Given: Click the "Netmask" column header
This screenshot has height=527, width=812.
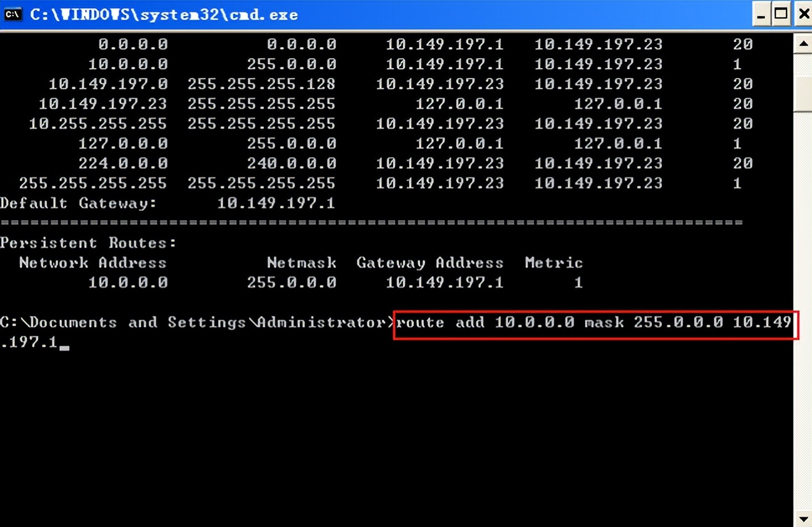Looking at the screenshot, I should (302, 263).
